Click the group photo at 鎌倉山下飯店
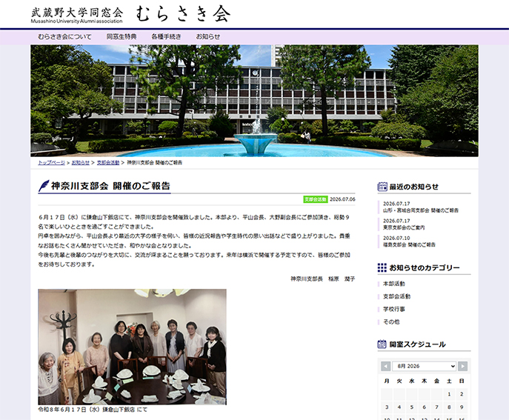 132,347
